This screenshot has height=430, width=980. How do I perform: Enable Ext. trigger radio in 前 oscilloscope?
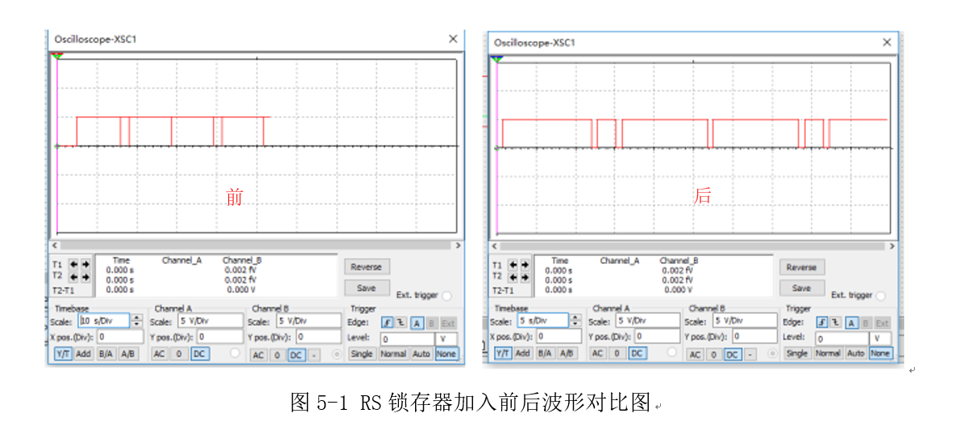click(x=446, y=296)
